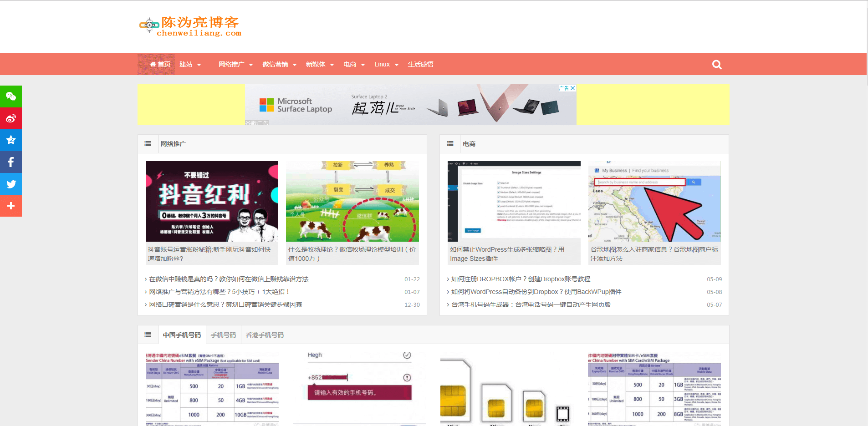Open the Linux dropdown in navigation

point(383,64)
